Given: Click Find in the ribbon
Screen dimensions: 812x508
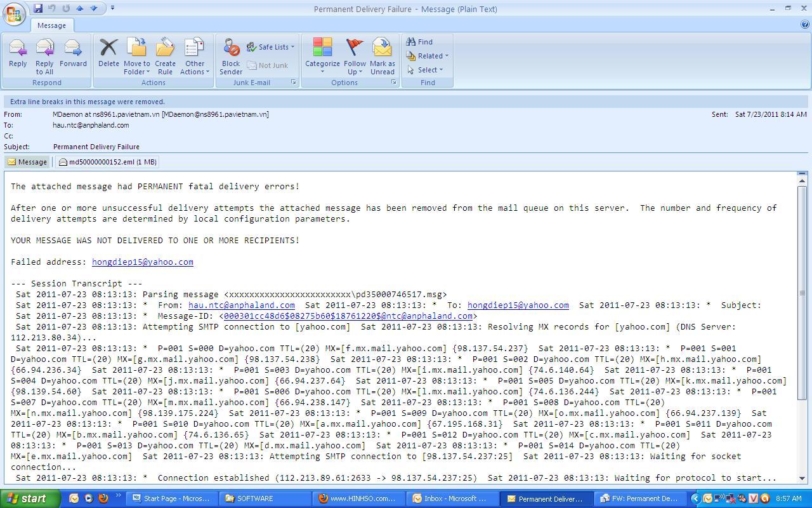Looking at the screenshot, I should tap(419, 42).
